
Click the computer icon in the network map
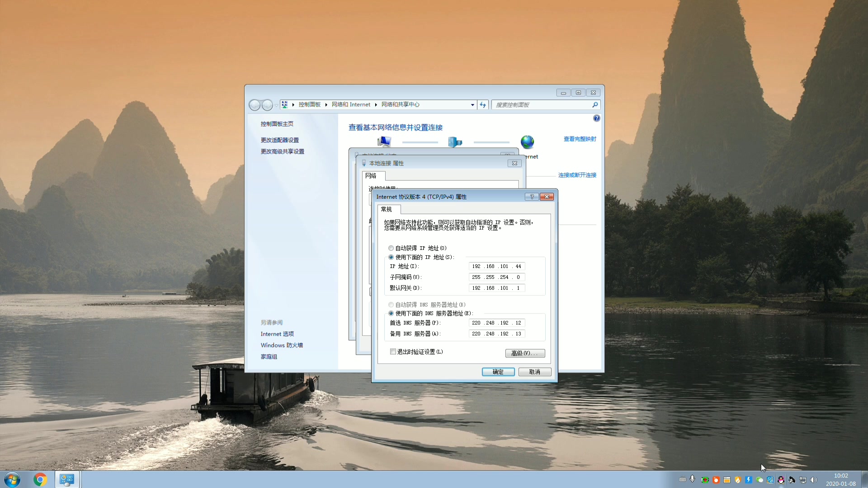[384, 141]
